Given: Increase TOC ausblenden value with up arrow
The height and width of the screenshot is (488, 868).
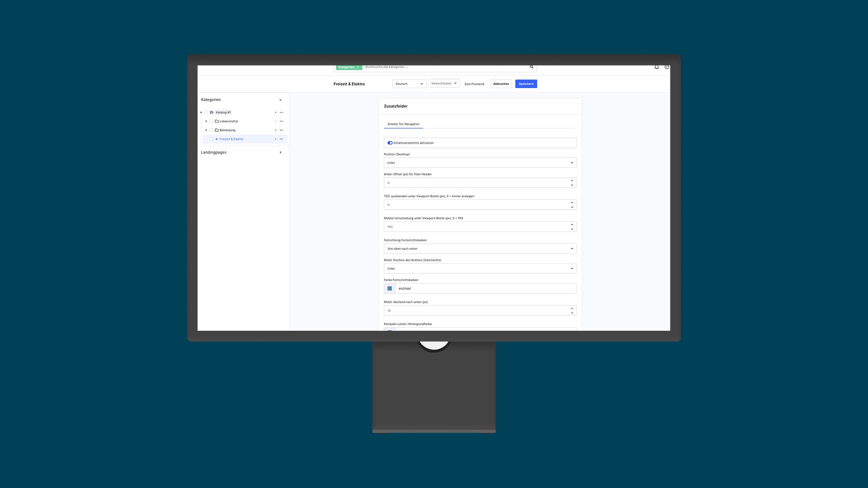Looking at the screenshot, I should click(572, 203).
